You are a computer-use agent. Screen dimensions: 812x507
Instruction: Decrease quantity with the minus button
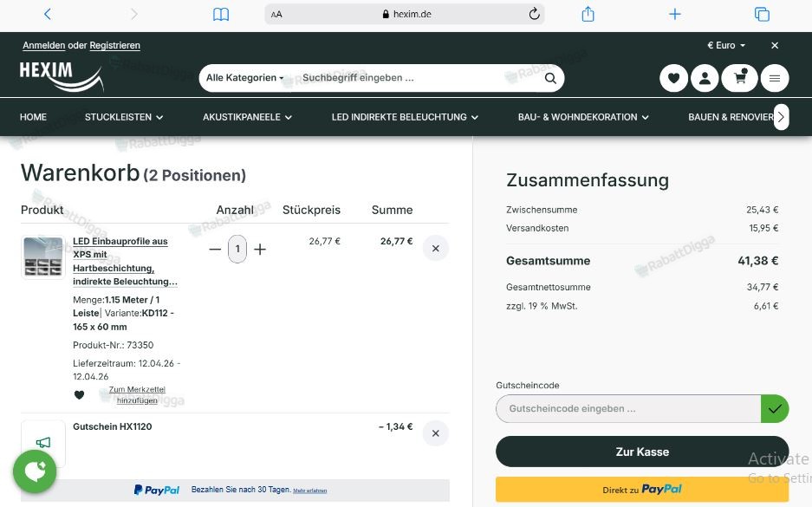click(x=215, y=249)
